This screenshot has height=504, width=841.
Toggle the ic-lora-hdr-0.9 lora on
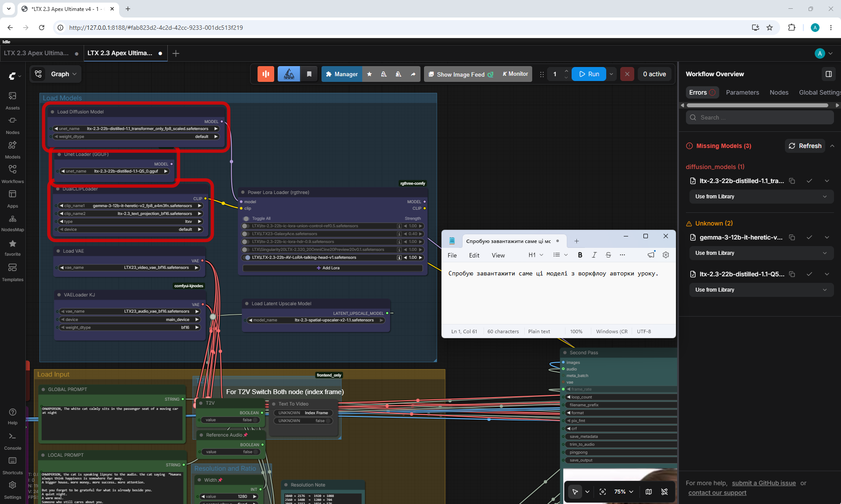pyautogui.click(x=246, y=242)
